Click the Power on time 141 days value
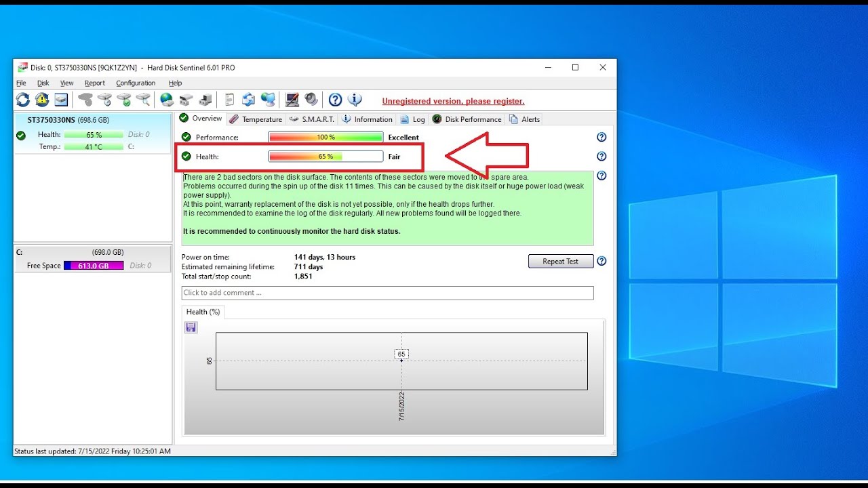The height and width of the screenshot is (488, 868). 325,258
